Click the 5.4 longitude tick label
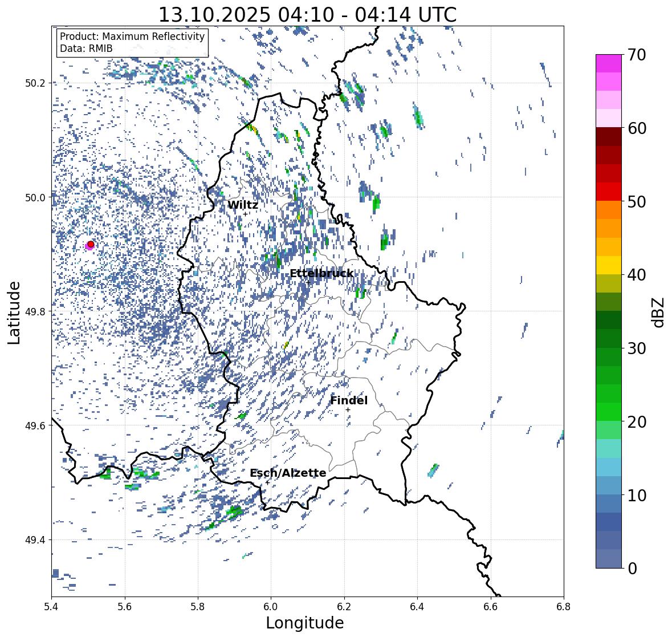Image resolution: width=672 pixels, height=637 pixels. 51,606
